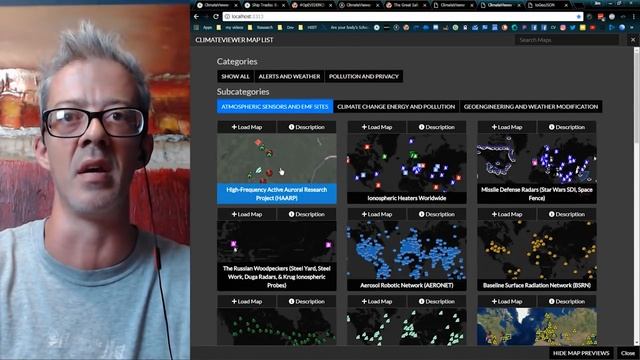Viewport: 640px width, 360px height.
Task: Open Description for Ionospheric Heaters Worldwide
Action: pos(436,127)
